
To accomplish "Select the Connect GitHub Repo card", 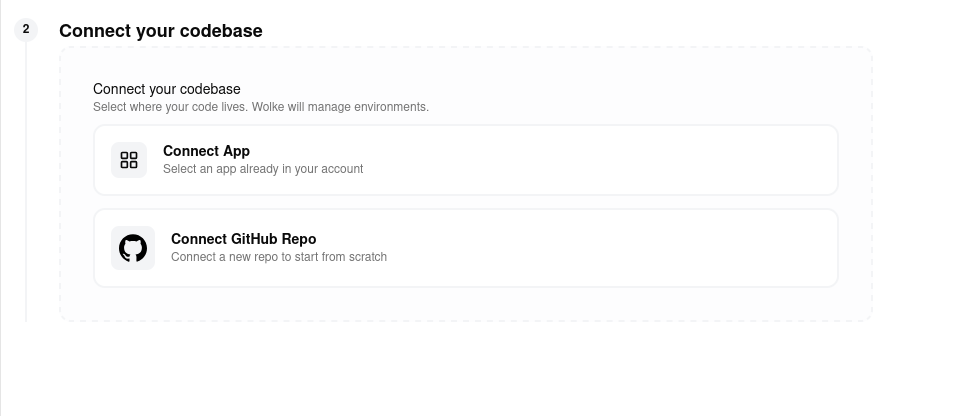I will pyautogui.click(x=465, y=248).
